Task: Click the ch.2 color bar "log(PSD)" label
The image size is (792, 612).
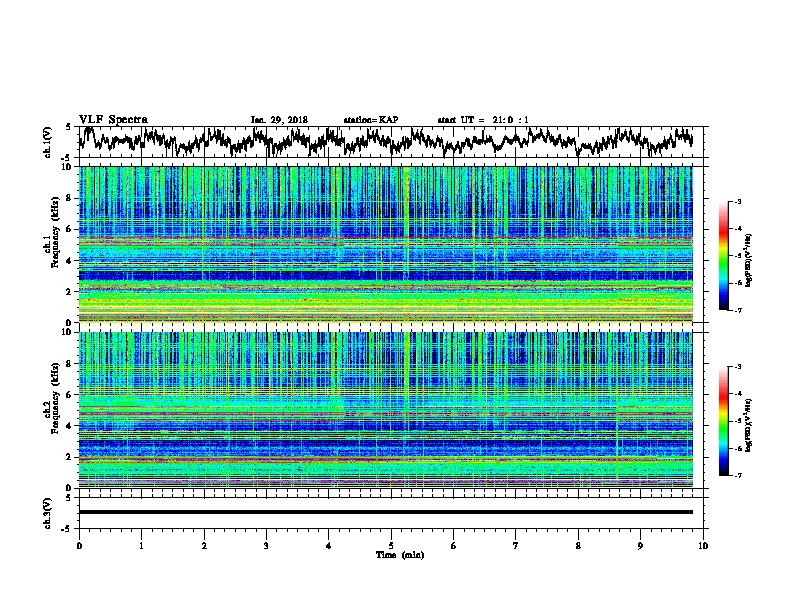Action: coord(749,425)
